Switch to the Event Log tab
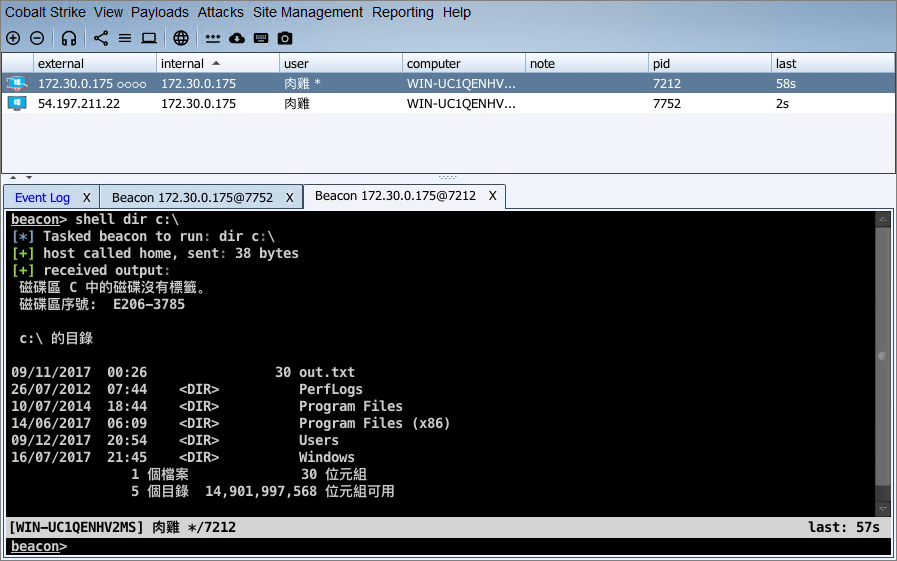Viewport: 897px width, 561px height. click(x=42, y=197)
